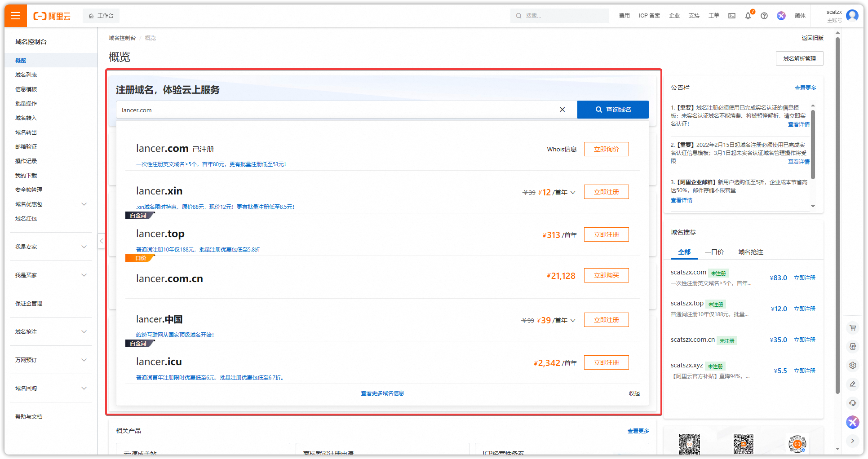Click 立即购买 for lancer.com.cn
Screen dimensions: 868x459
coord(607,275)
